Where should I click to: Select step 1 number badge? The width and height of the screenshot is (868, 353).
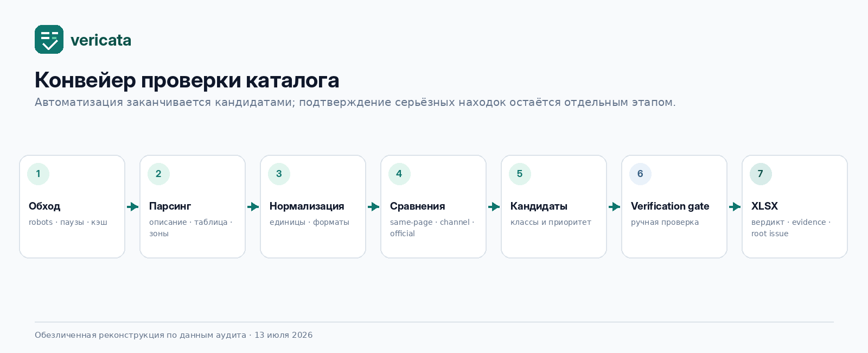point(38,174)
